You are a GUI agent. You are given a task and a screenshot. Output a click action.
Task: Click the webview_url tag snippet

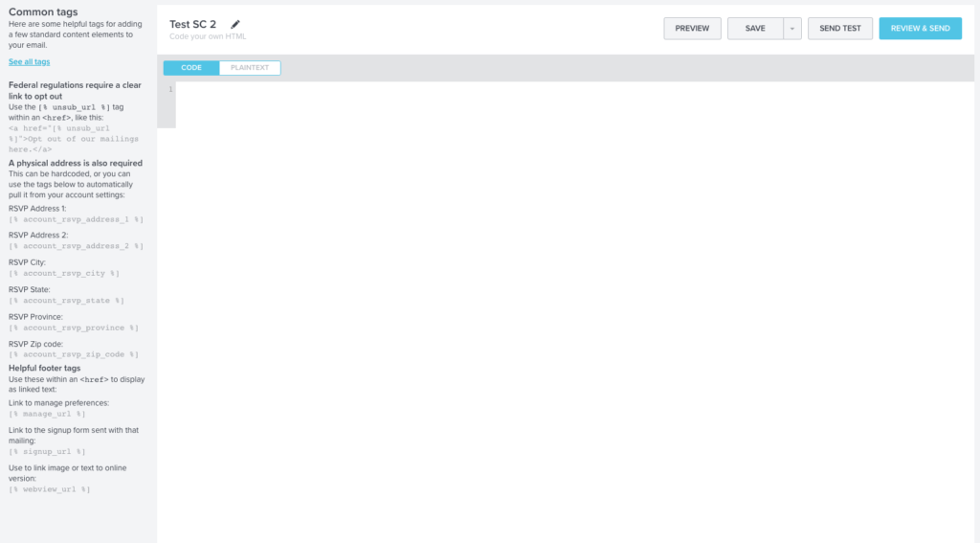coord(50,489)
